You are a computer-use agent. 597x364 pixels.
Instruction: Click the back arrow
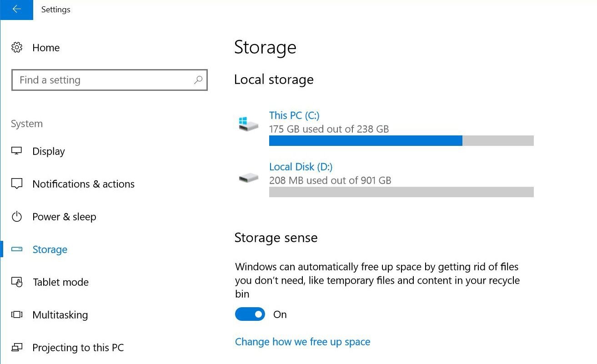point(16,9)
